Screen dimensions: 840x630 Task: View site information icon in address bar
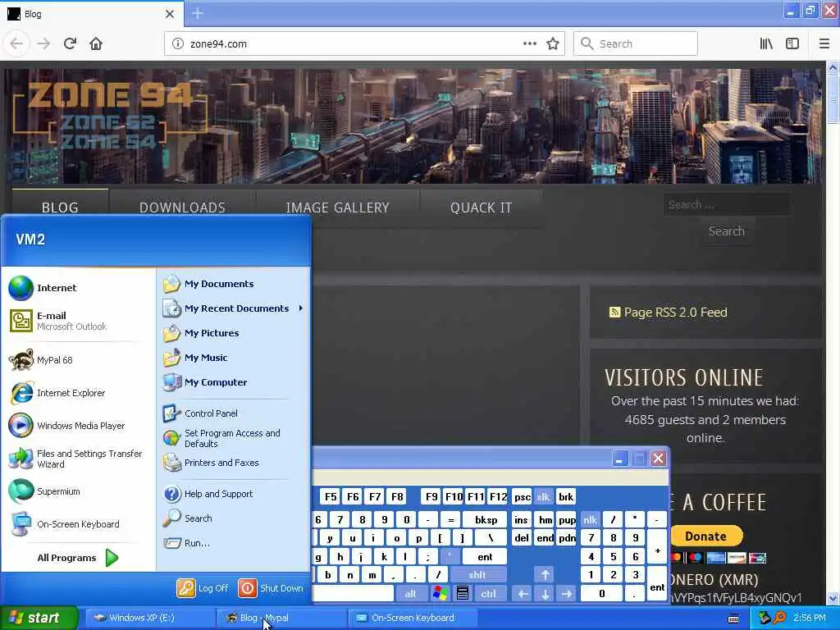pos(178,44)
